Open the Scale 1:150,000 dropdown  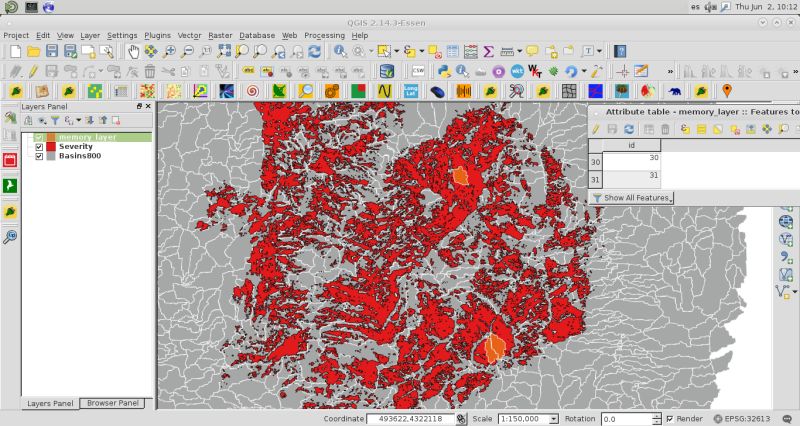tap(554, 419)
